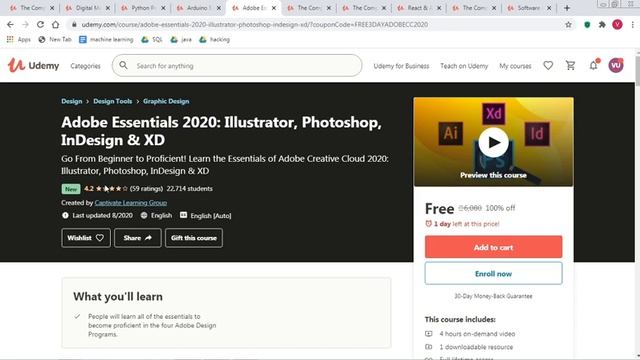
Task: Click the Enroll now button
Action: coord(493,273)
